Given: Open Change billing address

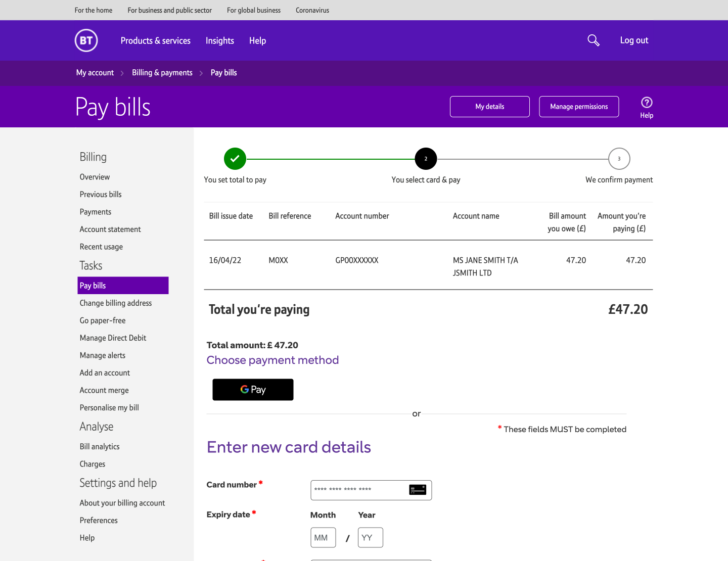Looking at the screenshot, I should (x=116, y=303).
